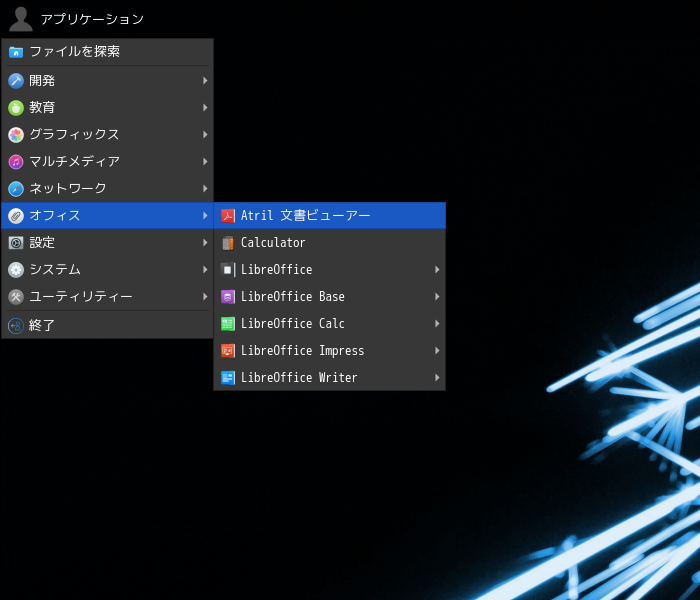Image resolution: width=700 pixels, height=600 pixels.
Task: Click the LibreOffice start center icon
Action: (228, 270)
